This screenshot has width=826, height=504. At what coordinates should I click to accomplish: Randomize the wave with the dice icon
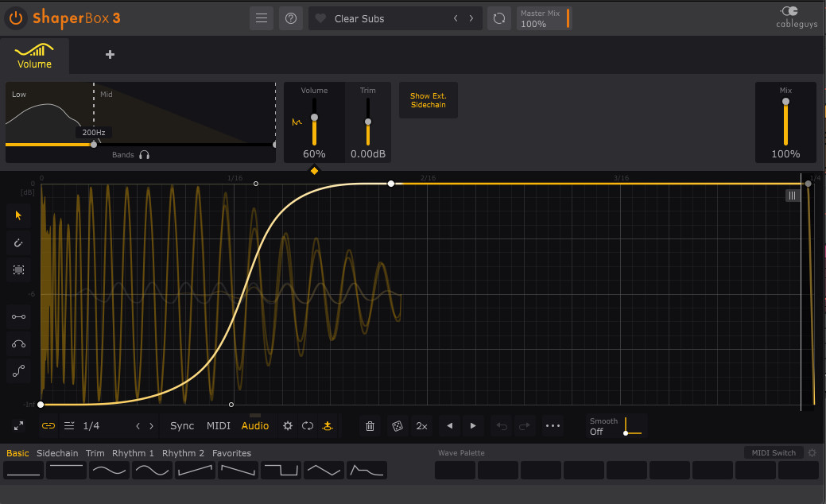click(397, 425)
